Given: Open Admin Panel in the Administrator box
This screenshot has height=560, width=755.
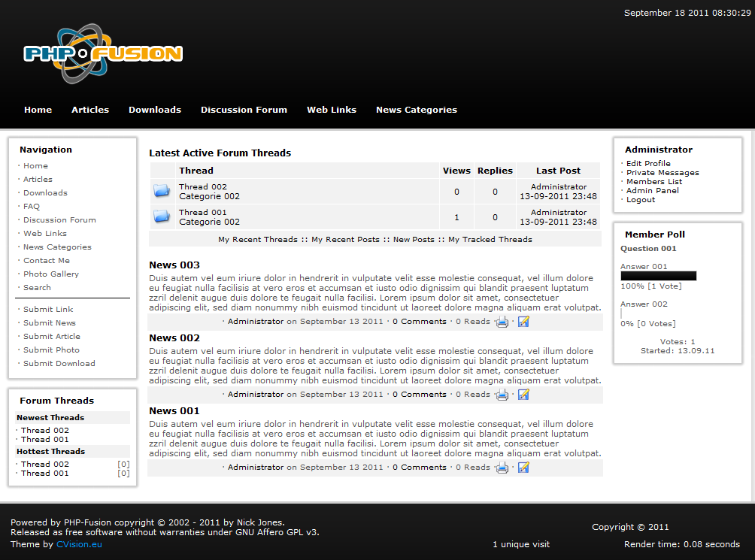Looking at the screenshot, I should 653,191.
